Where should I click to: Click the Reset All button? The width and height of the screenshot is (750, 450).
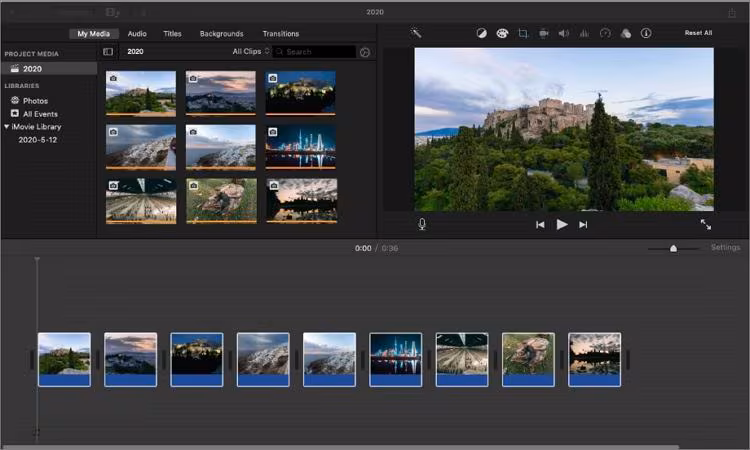698,33
